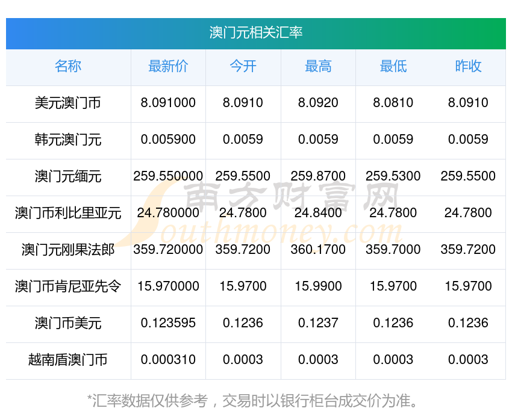Select the 名称 column header
512x420 pixels.
(68, 67)
